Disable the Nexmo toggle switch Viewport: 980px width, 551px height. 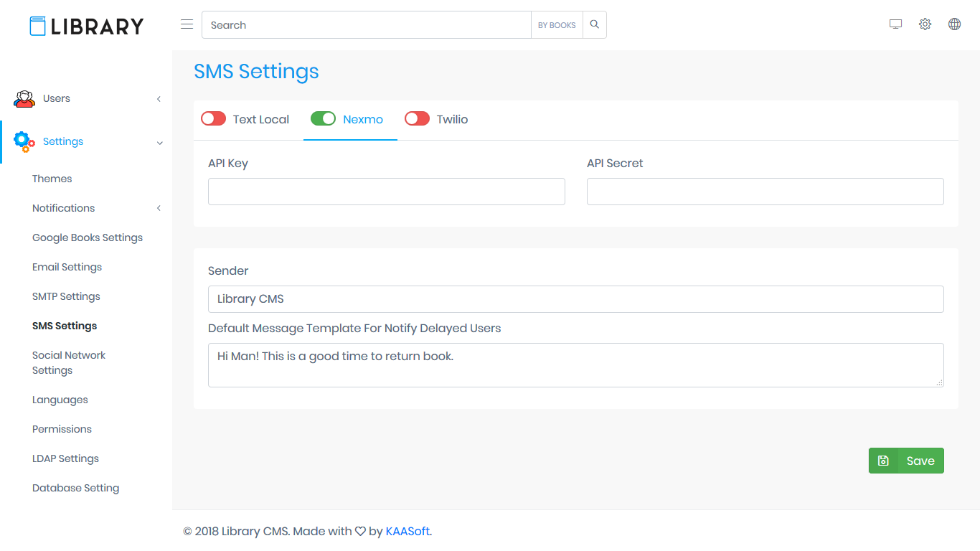[x=323, y=119]
